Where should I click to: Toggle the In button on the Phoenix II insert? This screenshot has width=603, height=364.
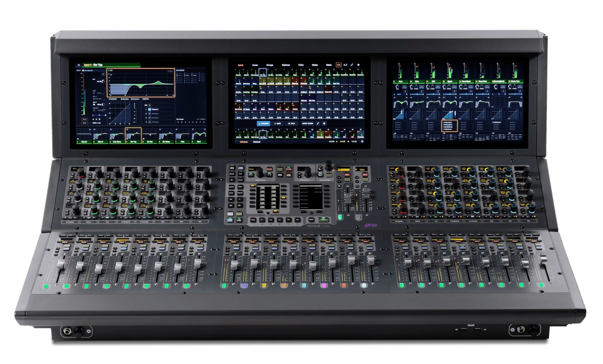(149, 109)
